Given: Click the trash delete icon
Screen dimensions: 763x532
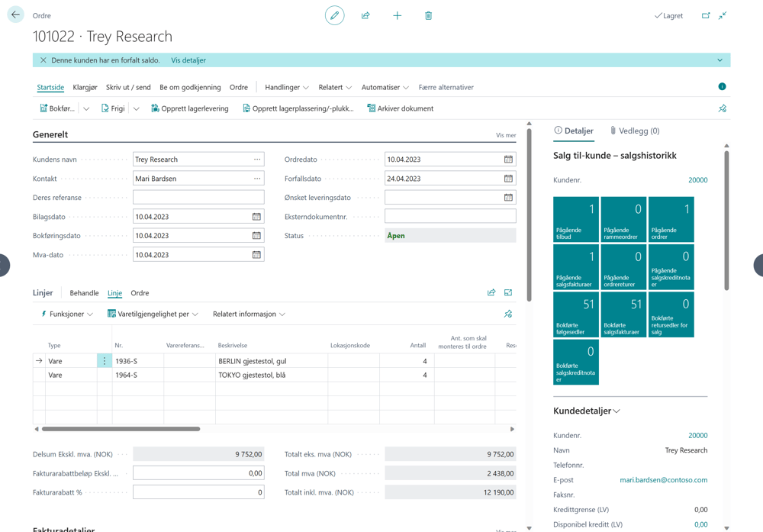Looking at the screenshot, I should [428, 15].
